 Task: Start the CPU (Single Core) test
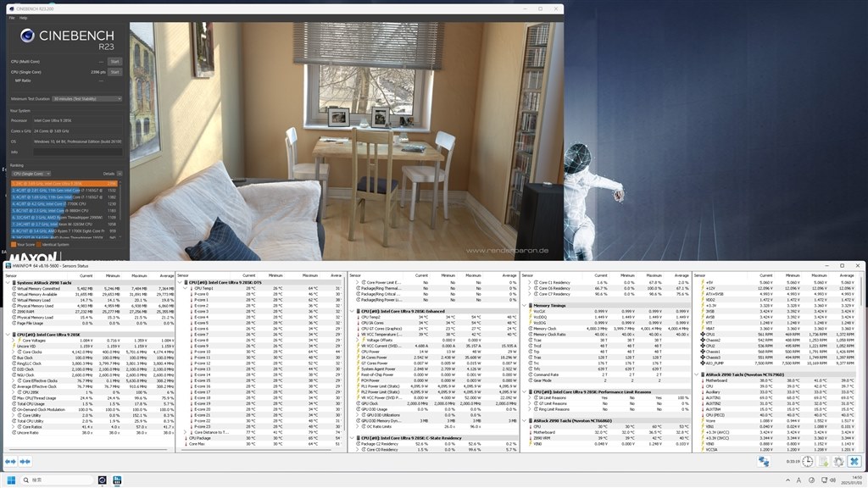(114, 72)
